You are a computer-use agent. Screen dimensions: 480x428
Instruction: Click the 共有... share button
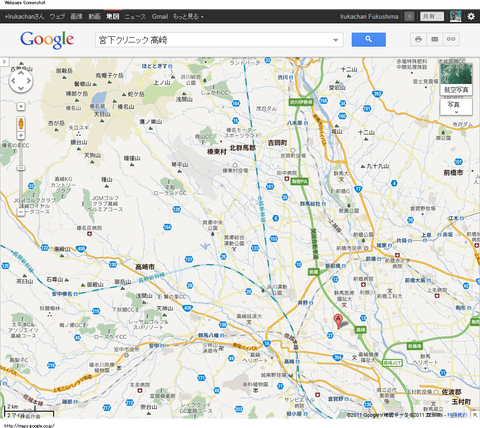432,16
